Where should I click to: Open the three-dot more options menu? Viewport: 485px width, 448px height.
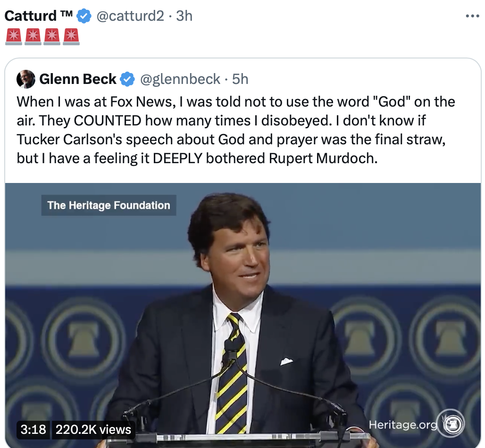pos(472,16)
